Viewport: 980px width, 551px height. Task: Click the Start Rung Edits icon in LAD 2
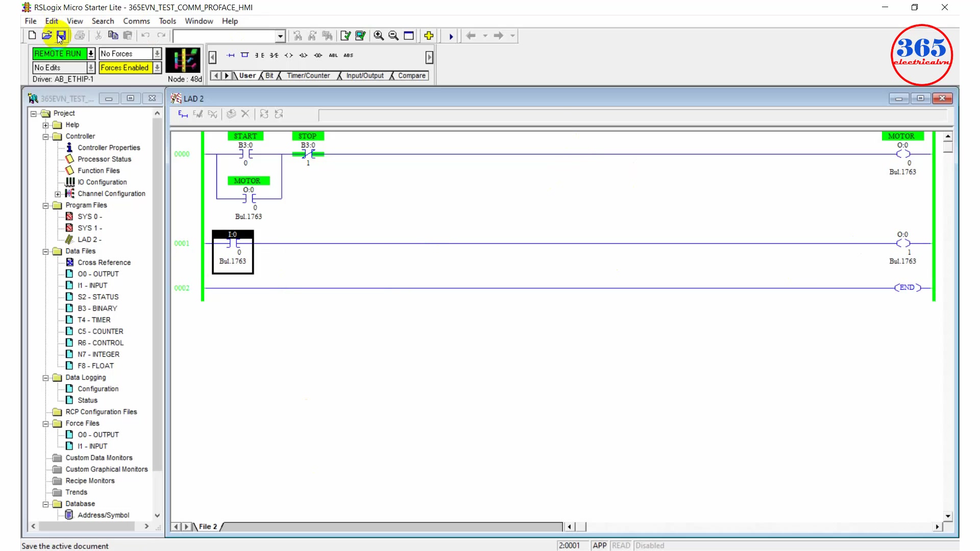pos(183,114)
